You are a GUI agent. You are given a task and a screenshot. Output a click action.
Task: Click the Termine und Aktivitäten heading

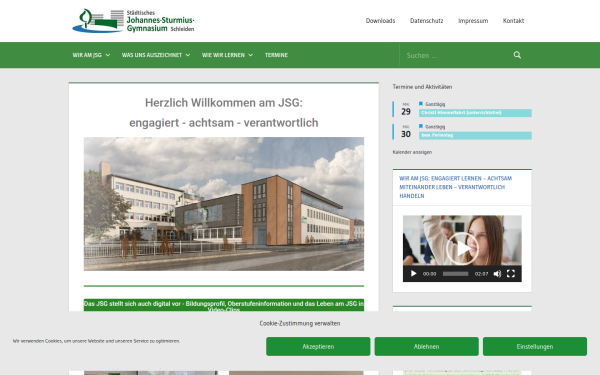click(x=422, y=87)
